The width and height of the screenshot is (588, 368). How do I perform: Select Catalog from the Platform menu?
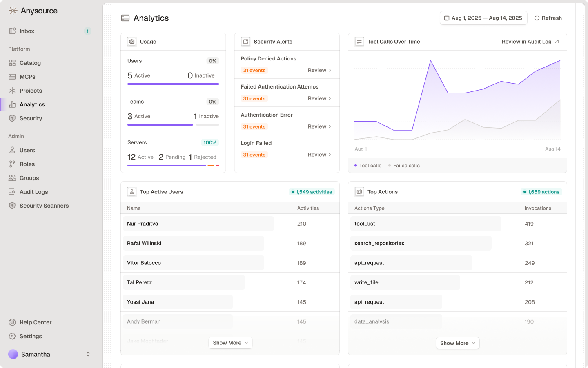click(x=30, y=63)
